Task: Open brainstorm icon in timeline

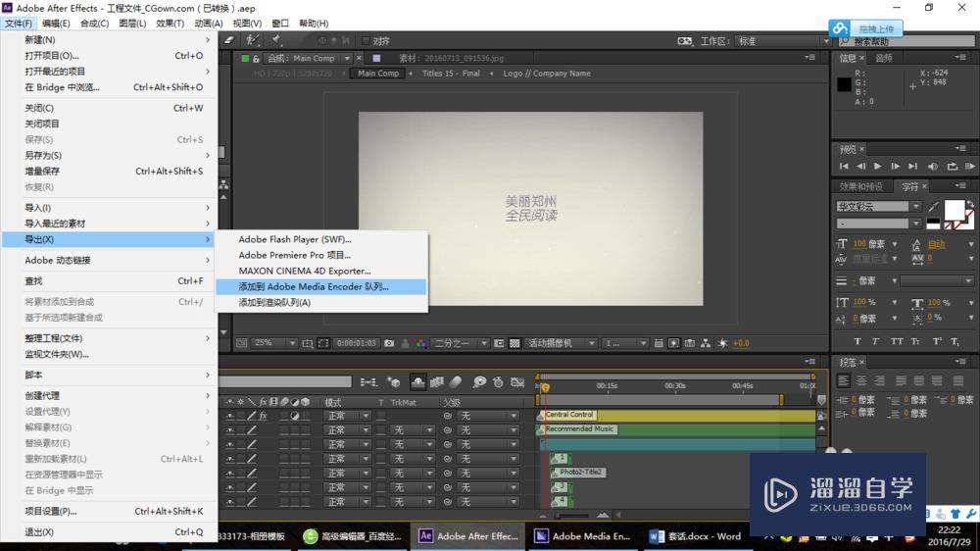Action: pyautogui.click(x=479, y=382)
